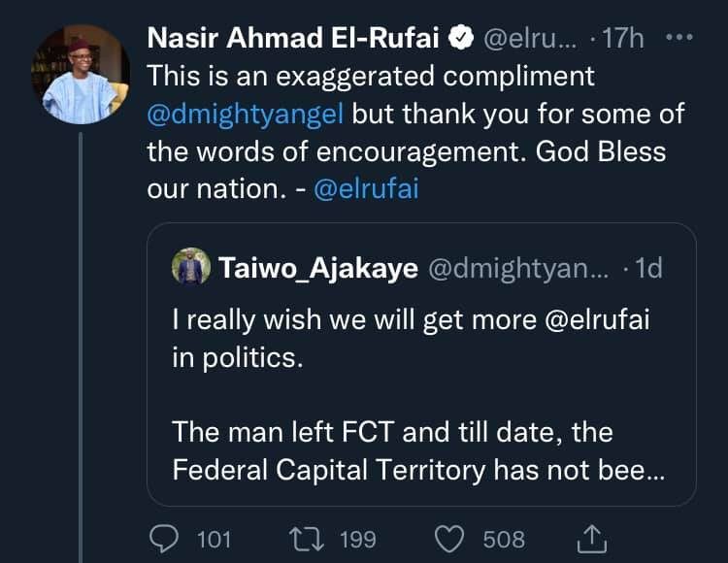Open the 17h tweet timestamp
Viewport: 728px width, 563px height.
(620, 40)
